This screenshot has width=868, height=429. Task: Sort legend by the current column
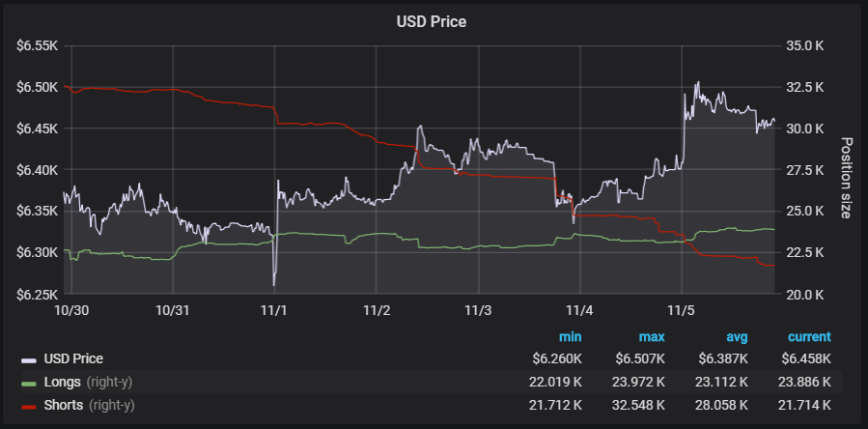pos(809,337)
